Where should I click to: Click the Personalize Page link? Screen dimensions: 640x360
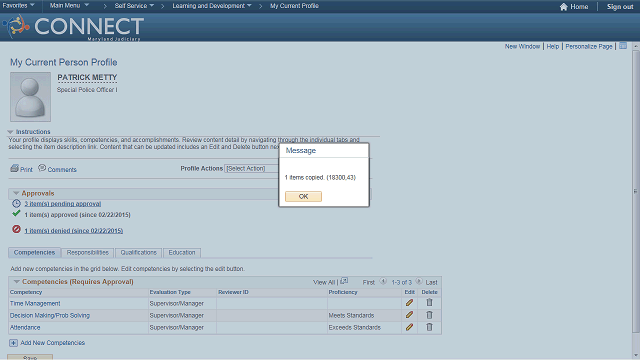click(589, 46)
